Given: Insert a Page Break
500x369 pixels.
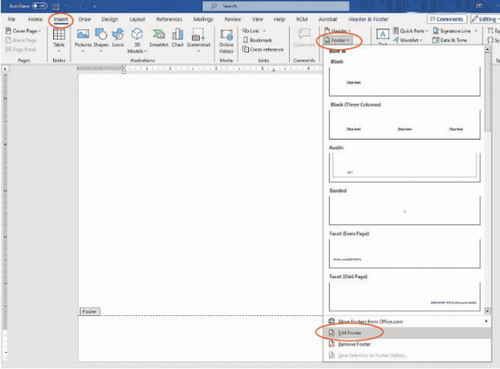Looking at the screenshot, I should pos(21,49).
